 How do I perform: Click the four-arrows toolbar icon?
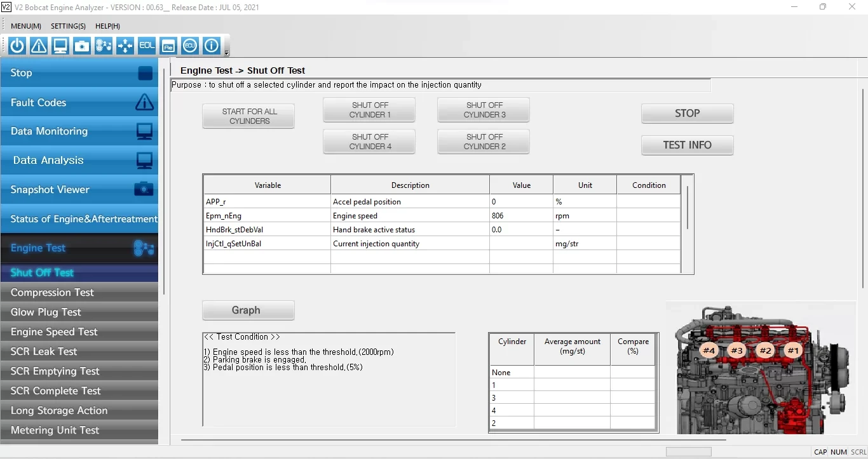(125, 46)
